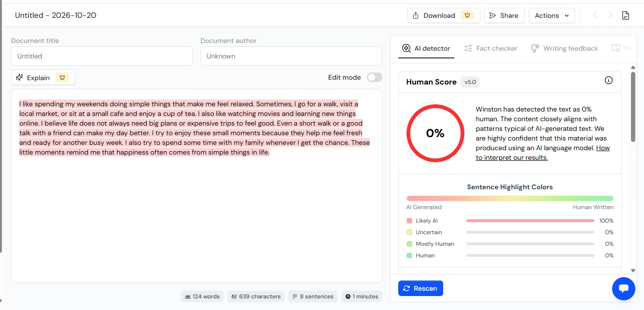Open 'How to interpret our results' link

[x=543, y=153]
